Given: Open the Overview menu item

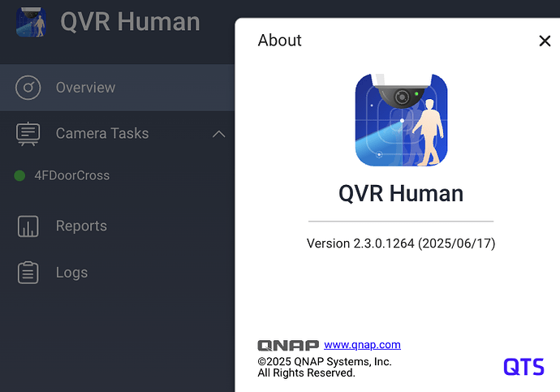Looking at the screenshot, I should click(x=117, y=88).
